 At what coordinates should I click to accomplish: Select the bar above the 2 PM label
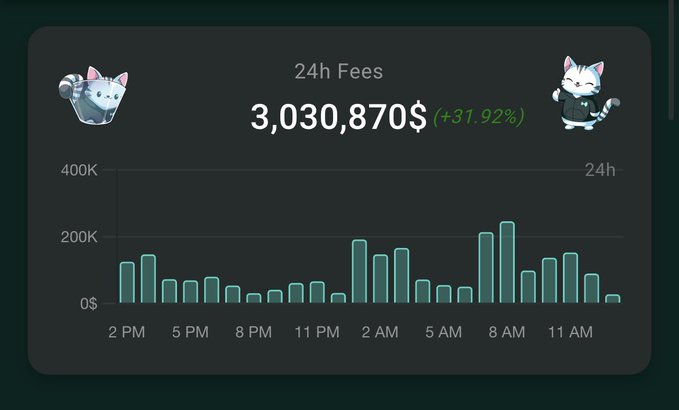point(127,282)
